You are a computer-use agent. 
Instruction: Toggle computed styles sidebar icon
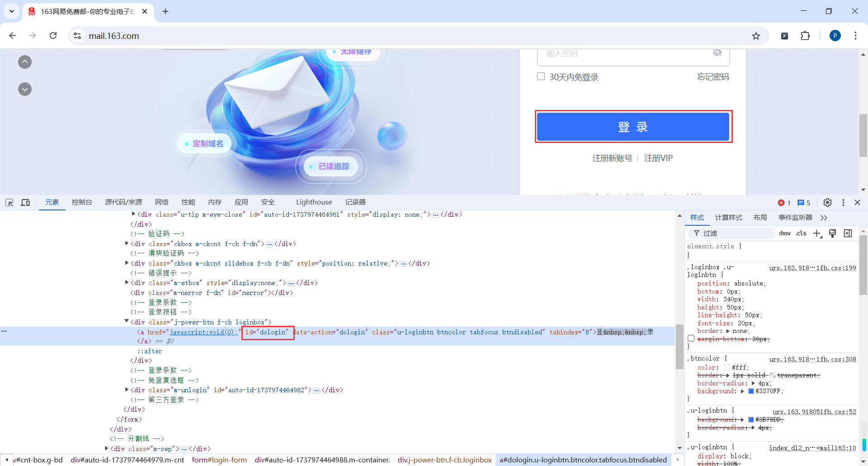(x=848, y=233)
